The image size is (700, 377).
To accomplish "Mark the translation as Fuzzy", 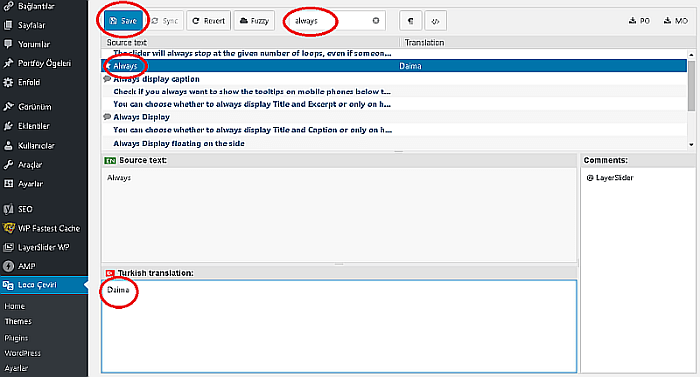I will [254, 21].
